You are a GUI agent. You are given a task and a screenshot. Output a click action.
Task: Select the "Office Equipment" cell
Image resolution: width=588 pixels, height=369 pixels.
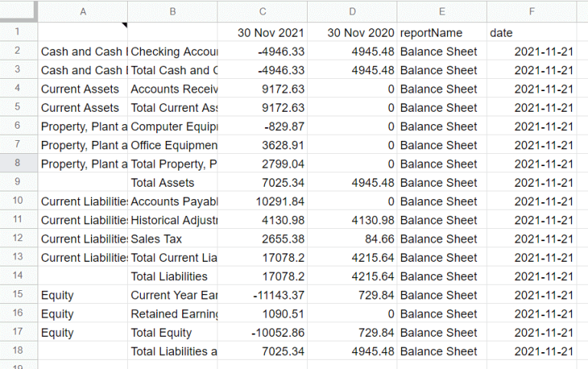tap(172, 145)
